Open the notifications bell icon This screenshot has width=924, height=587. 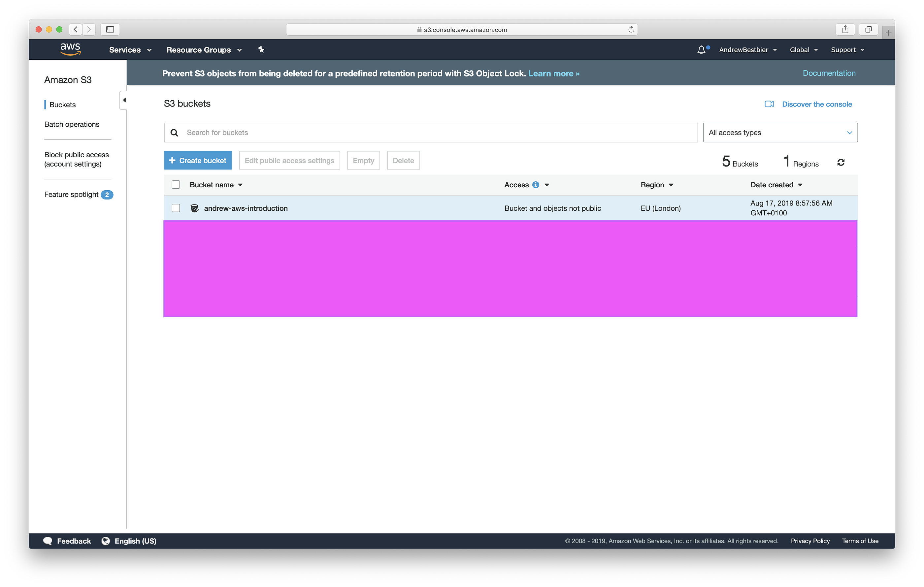(x=702, y=49)
